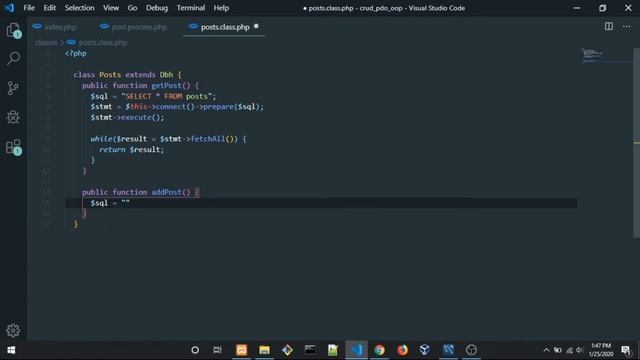The image size is (640, 360).
Task: Click the Split Editor icon
Action: pyautogui.click(x=609, y=27)
